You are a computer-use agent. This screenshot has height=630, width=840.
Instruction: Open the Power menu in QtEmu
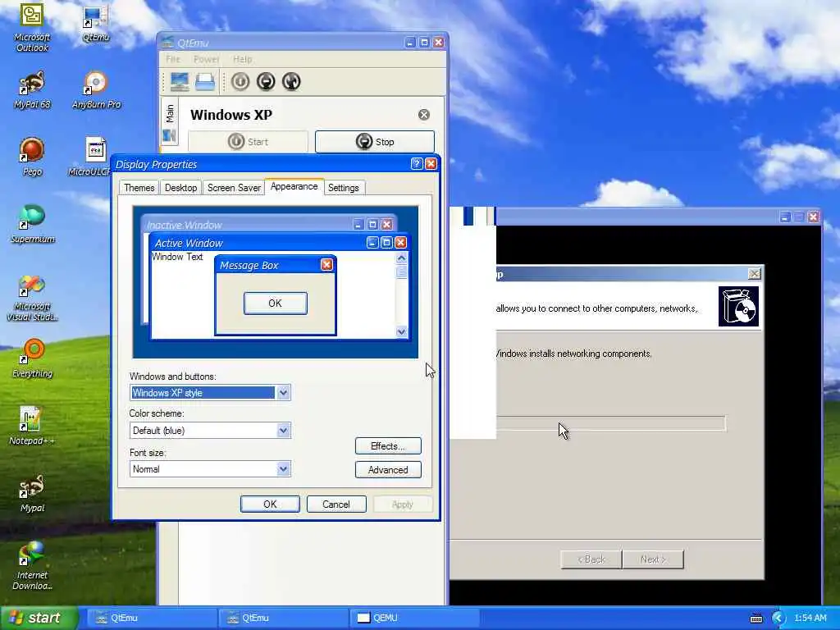pyautogui.click(x=206, y=59)
